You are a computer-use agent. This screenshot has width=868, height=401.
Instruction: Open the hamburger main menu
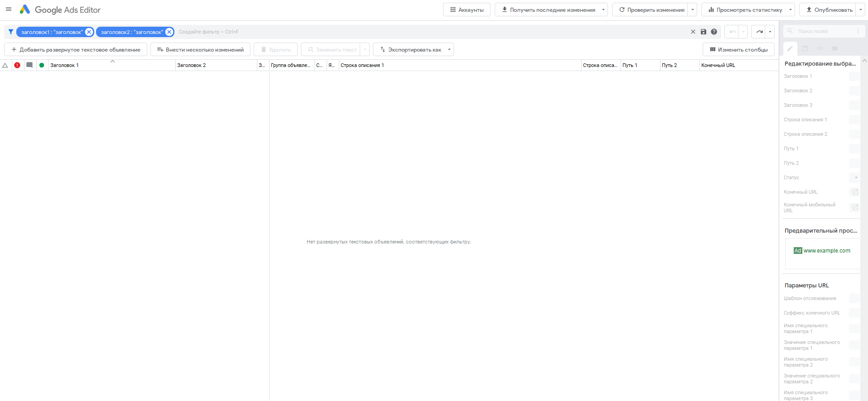[9, 10]
